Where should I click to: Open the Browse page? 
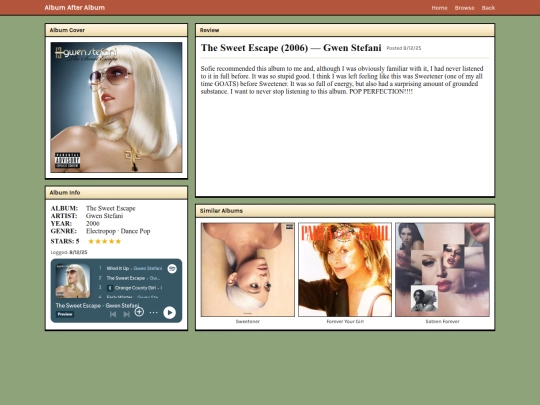point(464,8)
